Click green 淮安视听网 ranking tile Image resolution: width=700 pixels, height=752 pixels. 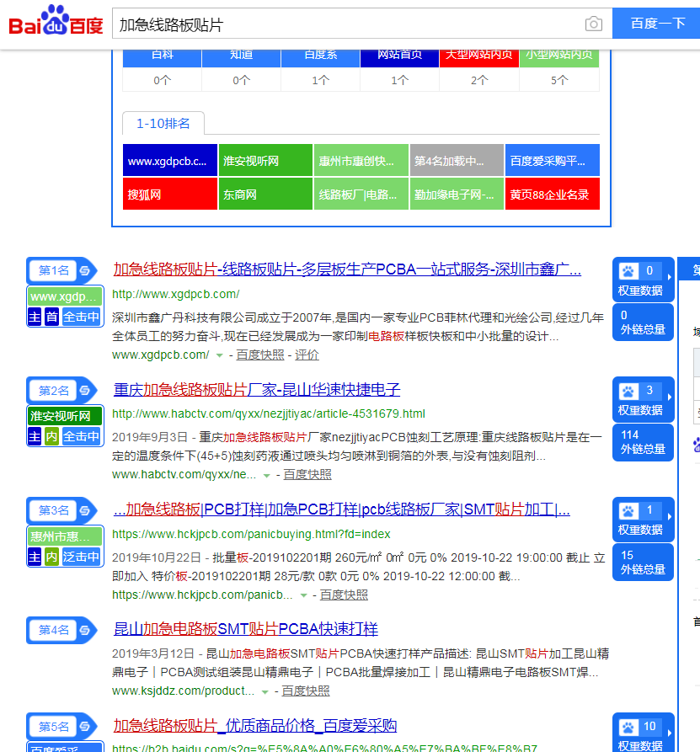pyautogui.click(x=265, y=160)
